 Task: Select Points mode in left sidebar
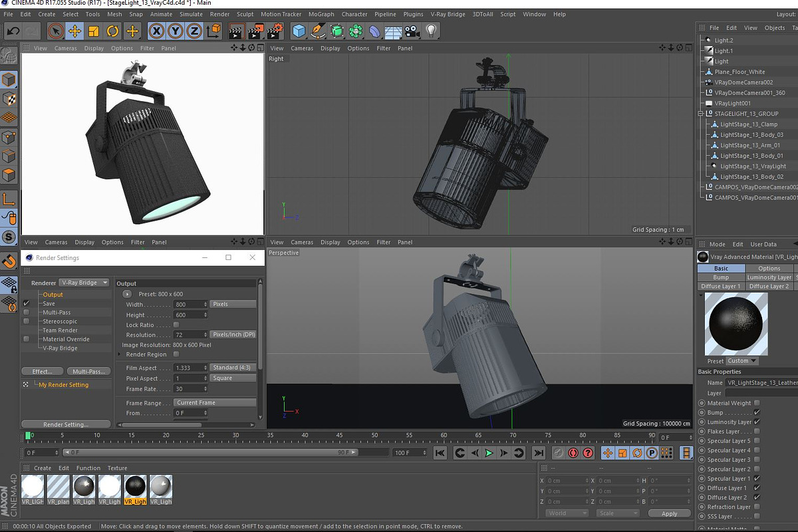tap(9, 138)
